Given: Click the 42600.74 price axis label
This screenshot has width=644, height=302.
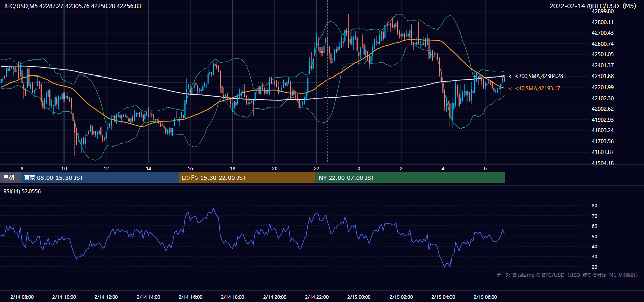Looking at the screenshot, I should click(x=602, y=44).
